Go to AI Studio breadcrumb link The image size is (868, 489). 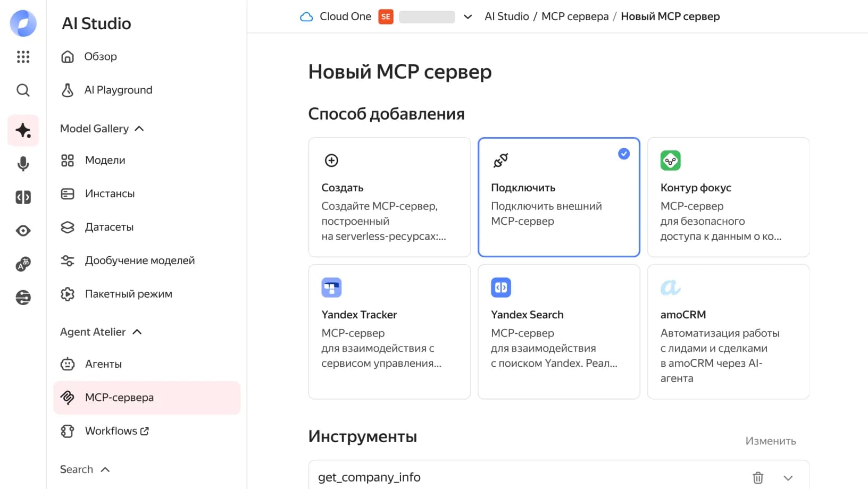pos(506,16)
